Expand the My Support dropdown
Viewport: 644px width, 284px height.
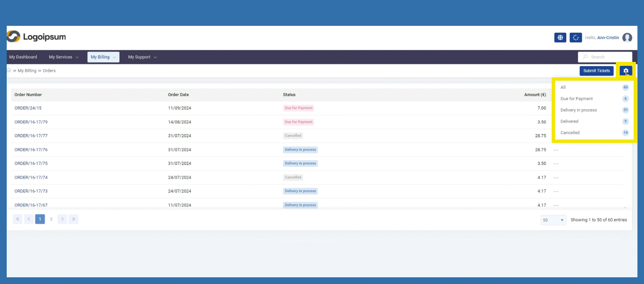(x=142, y=57)
